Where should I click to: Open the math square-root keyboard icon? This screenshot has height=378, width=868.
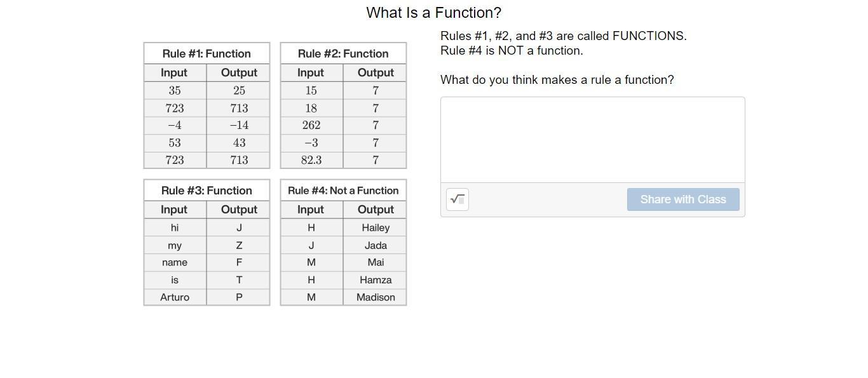tap(458, 199)
